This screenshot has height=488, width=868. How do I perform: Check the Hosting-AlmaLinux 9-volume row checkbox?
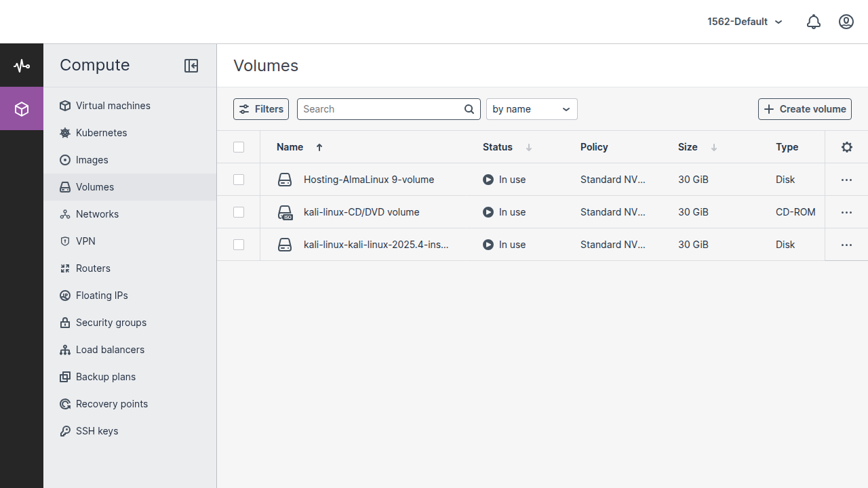point(239,180)
